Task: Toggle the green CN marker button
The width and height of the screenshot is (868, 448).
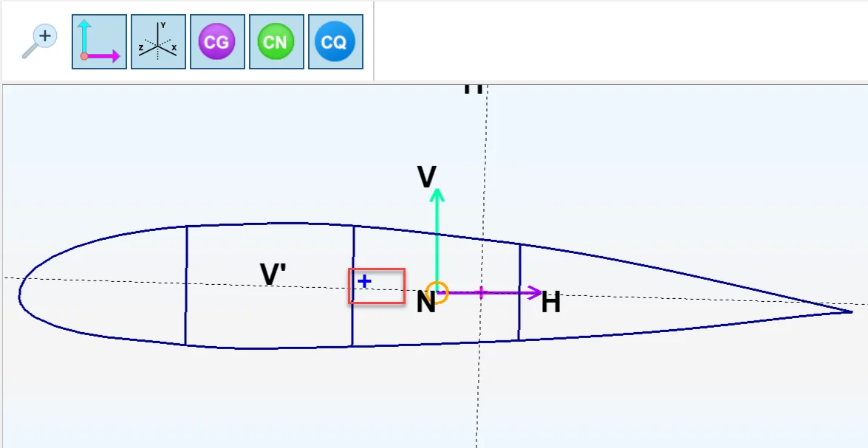Action: [x=277, y=41]
